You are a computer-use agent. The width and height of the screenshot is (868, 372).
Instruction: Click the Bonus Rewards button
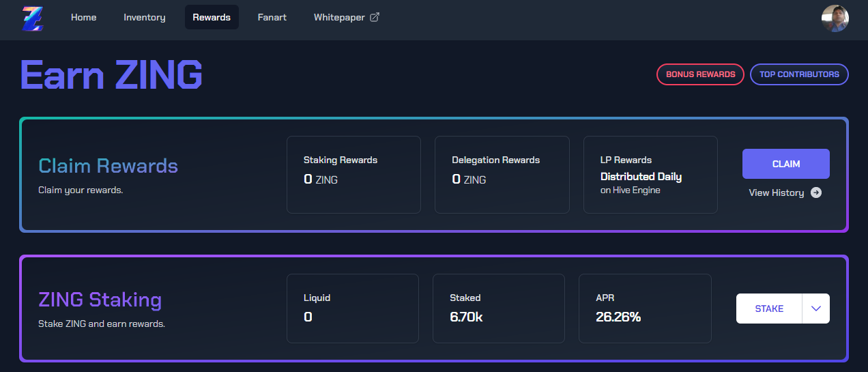[x=700, y=74]
